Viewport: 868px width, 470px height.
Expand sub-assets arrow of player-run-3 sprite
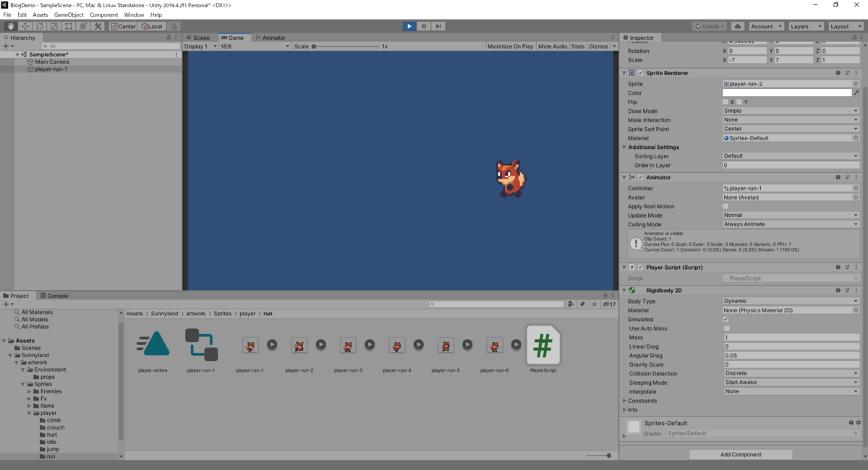point(370,345)
